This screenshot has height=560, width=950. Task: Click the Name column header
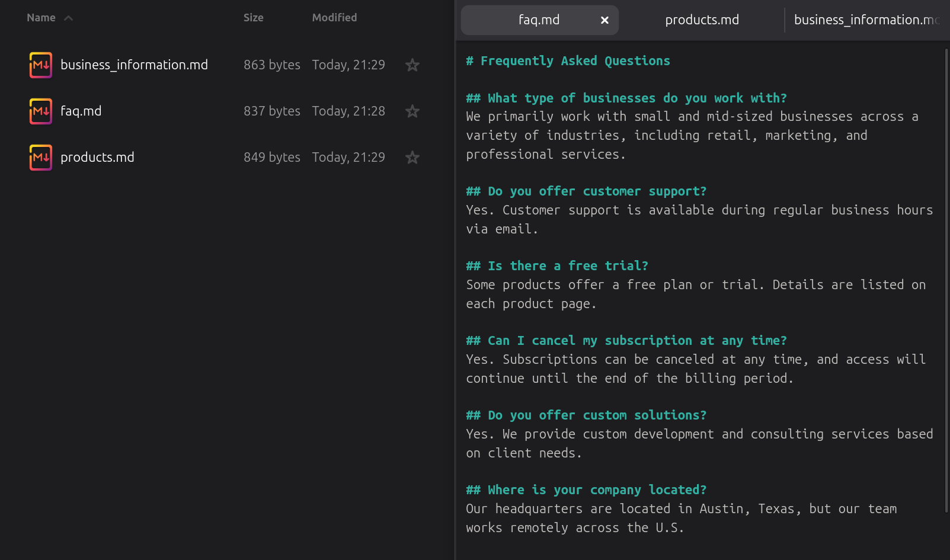pyautogui.click(x=40, y=17)
